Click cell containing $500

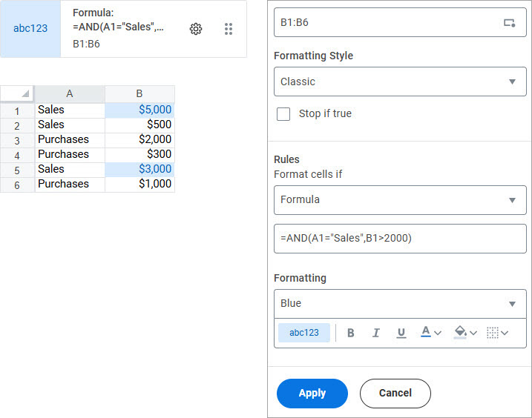pos(139,125)
